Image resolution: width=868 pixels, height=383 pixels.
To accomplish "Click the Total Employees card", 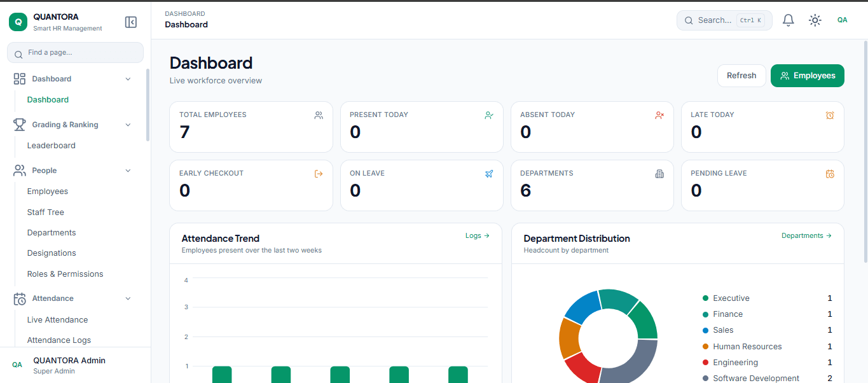I will coord(251,127).
